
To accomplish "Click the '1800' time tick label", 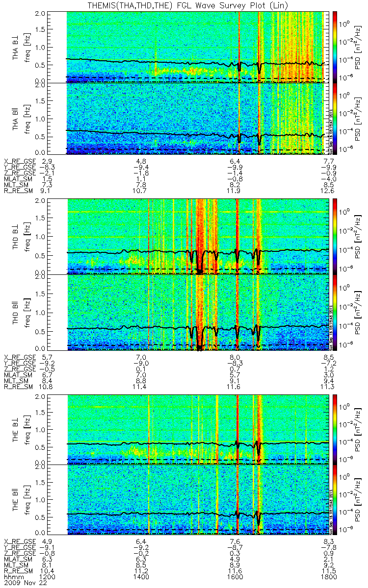I will (x=328, y=577).
